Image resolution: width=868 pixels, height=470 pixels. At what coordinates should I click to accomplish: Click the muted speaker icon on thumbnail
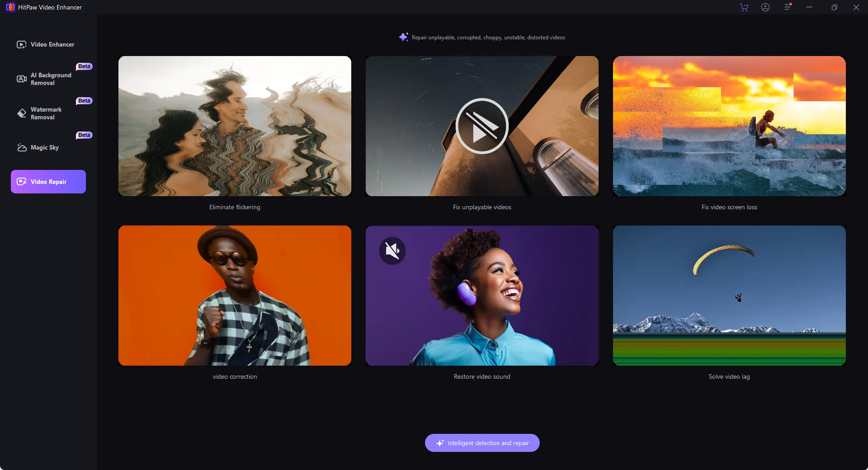pyautogui.click(x=392, y=250)
